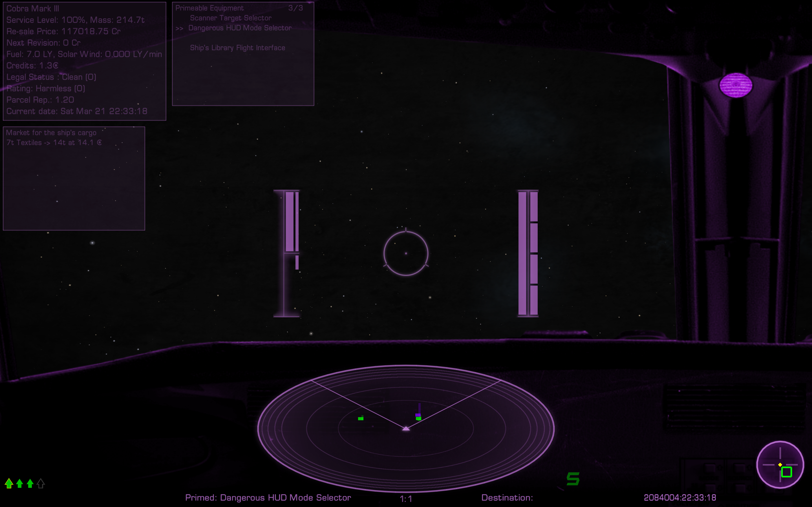Screen dimensions: 812x507
Task: Click the left green blip on scanner
Action: pos(361,418)
